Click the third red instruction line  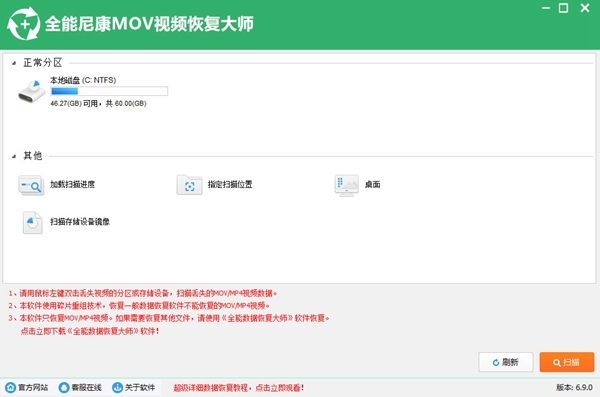(x=169, y=318)
